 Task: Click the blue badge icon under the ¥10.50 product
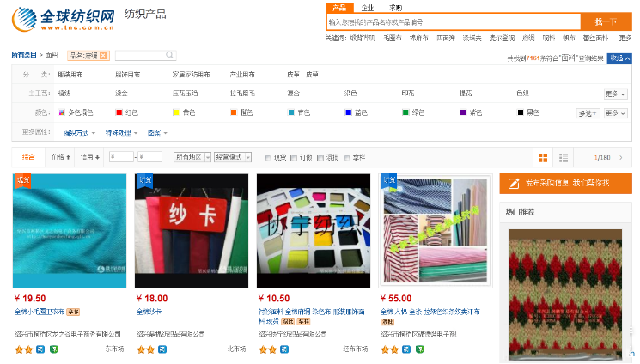coord(284,349)
